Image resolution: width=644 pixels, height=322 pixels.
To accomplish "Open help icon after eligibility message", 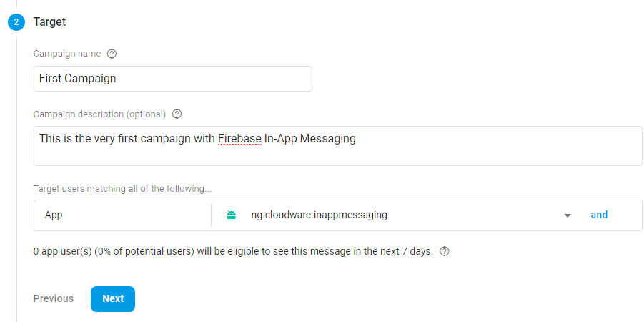I will point(445,251).
